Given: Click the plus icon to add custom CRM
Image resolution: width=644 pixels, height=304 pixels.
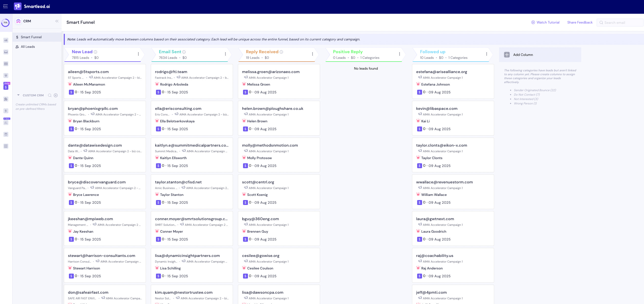Looking at the screenshot, I should (x=56, y=95).
